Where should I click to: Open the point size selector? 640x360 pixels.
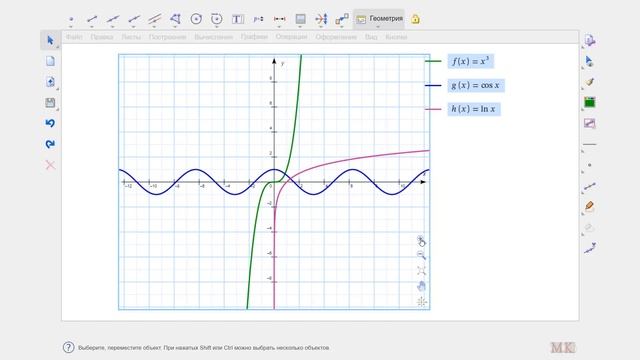click(589, 165)
